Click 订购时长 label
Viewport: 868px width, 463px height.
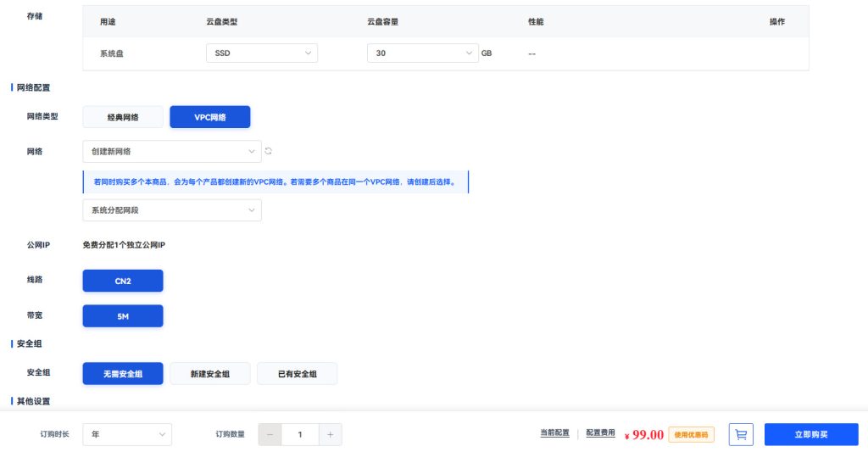pos(54,434)
